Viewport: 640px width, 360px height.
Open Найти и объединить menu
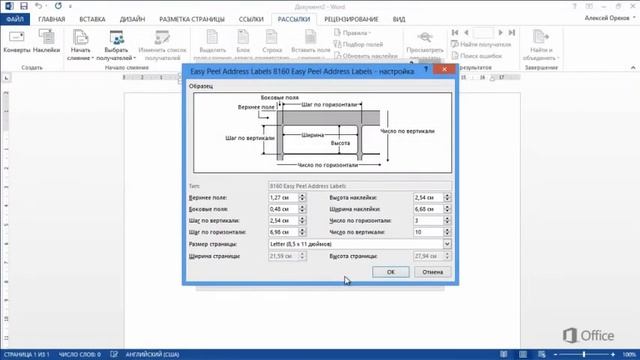tap(541, 45)
